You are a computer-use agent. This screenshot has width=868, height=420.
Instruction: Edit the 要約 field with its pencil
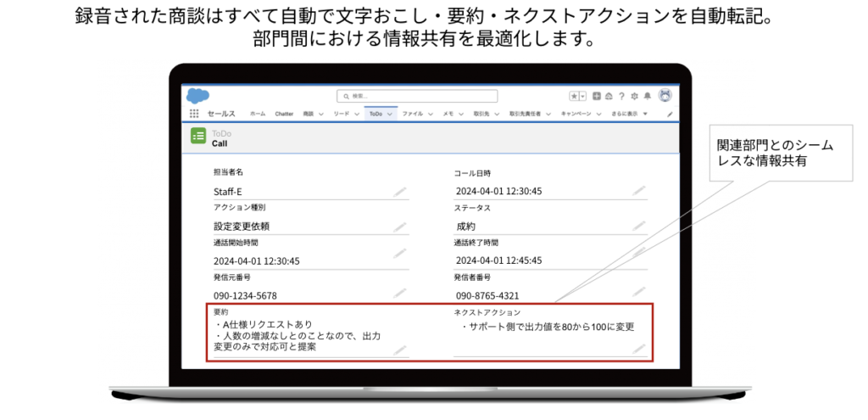[400, 350]
